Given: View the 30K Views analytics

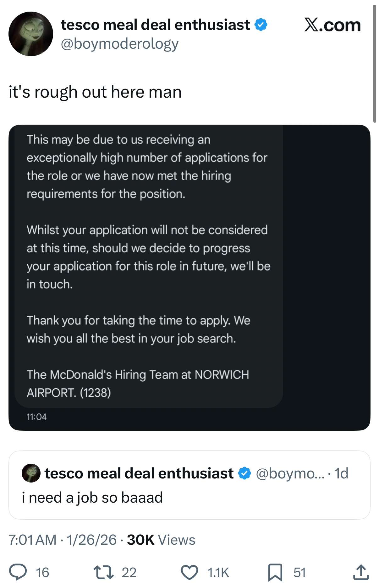Looking at the screenshot, I should (161, 540).
